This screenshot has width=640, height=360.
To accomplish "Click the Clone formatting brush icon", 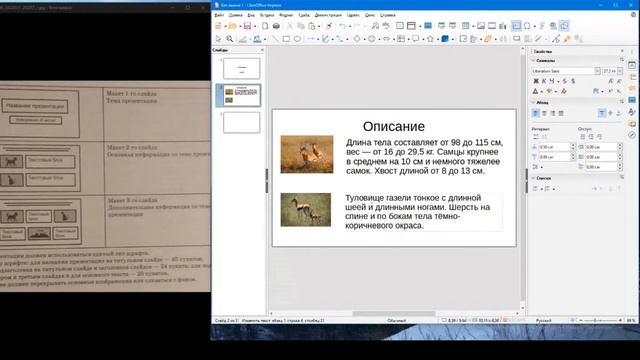I will [329, 26].
